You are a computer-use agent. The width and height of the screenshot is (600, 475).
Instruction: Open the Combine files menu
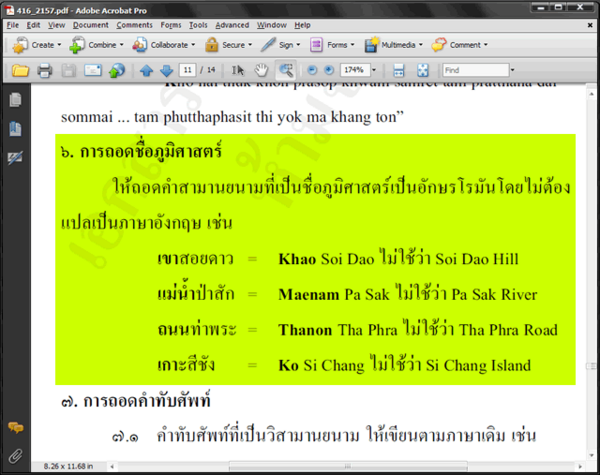96,45
